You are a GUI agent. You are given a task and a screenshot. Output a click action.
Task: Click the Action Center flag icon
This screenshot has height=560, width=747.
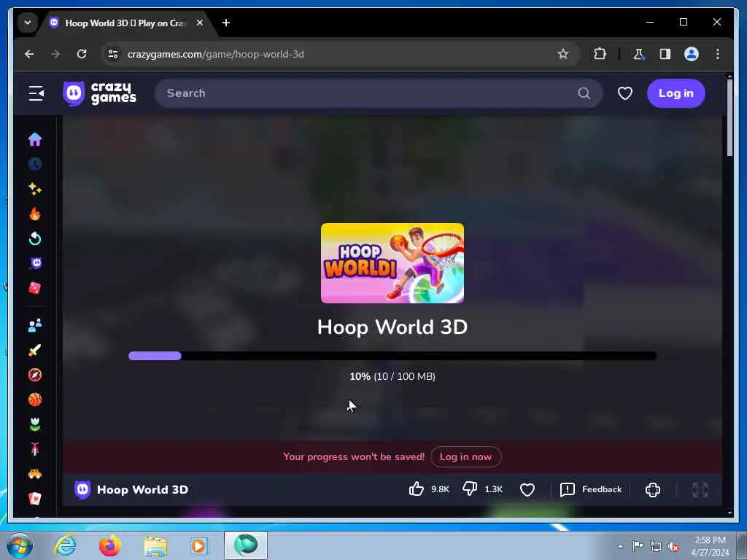637,546
